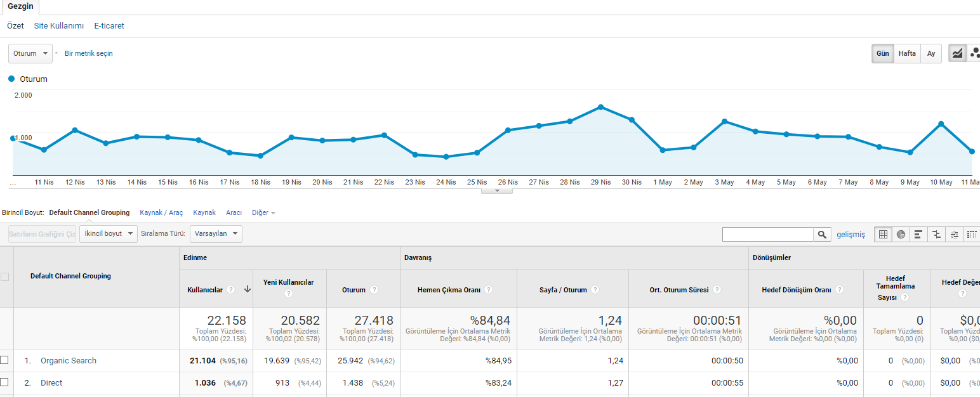Switch to Site Kullanımı metric group
Screen dimensions: 980x397
pos(59,26)
